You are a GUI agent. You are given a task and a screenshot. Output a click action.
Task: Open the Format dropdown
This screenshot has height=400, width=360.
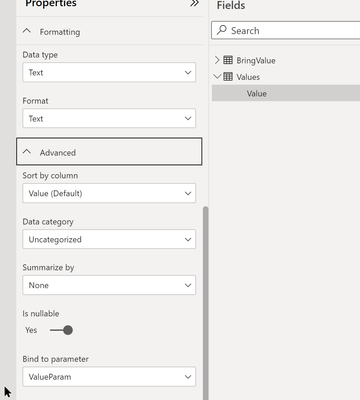[109, 118]
